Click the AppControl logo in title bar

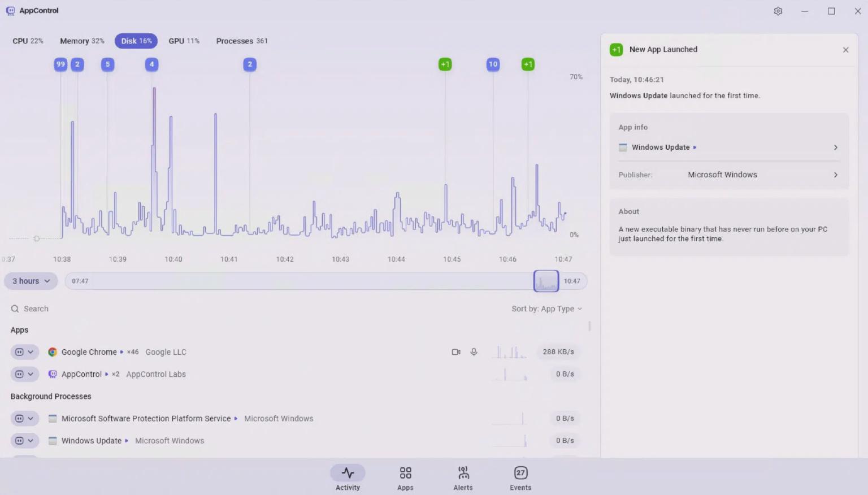click(10, 11)
